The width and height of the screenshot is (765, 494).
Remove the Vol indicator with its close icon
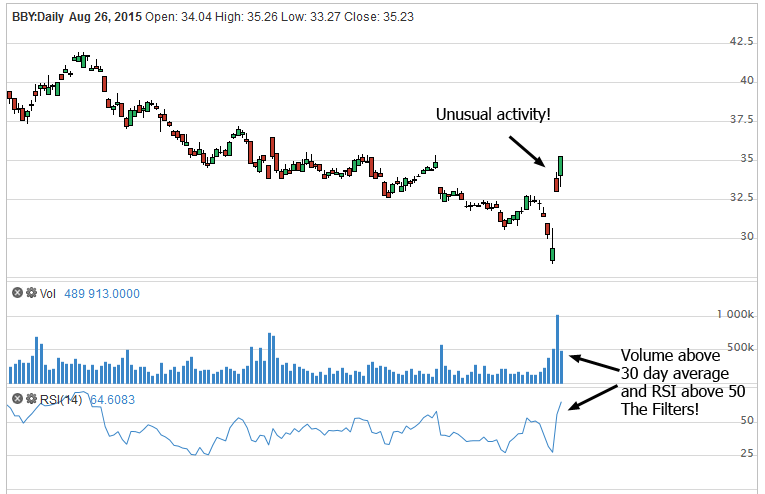18,293
